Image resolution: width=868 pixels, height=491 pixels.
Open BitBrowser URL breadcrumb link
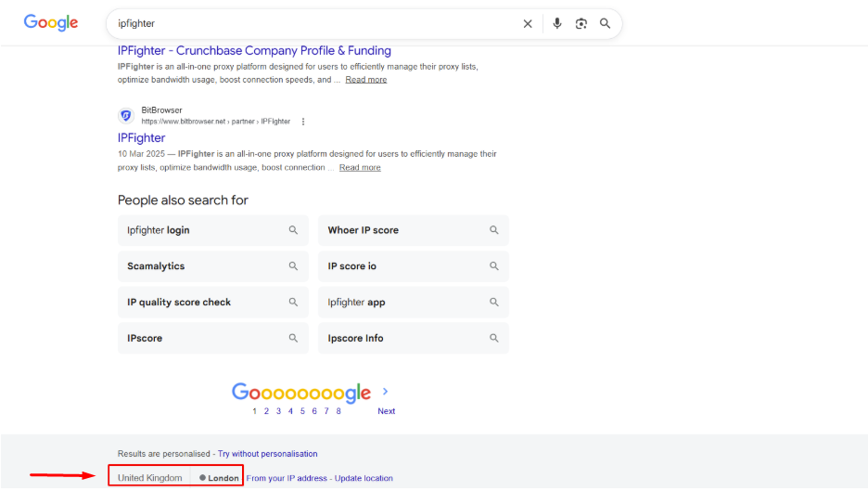pos(215,122)
